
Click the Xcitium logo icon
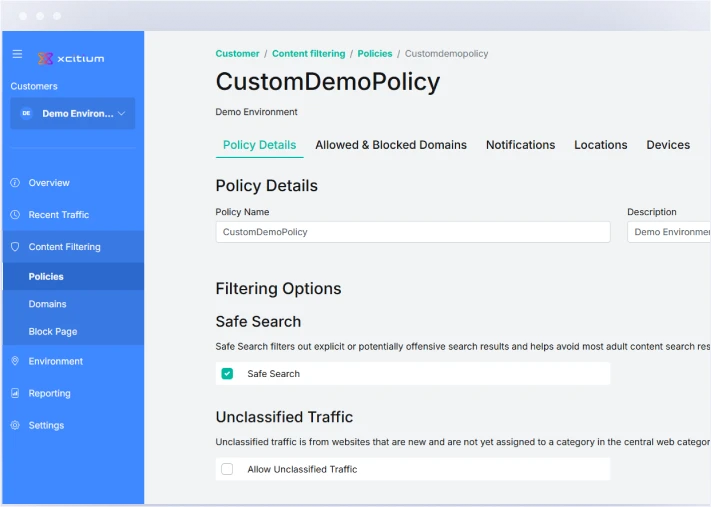[x=45, y=58]
